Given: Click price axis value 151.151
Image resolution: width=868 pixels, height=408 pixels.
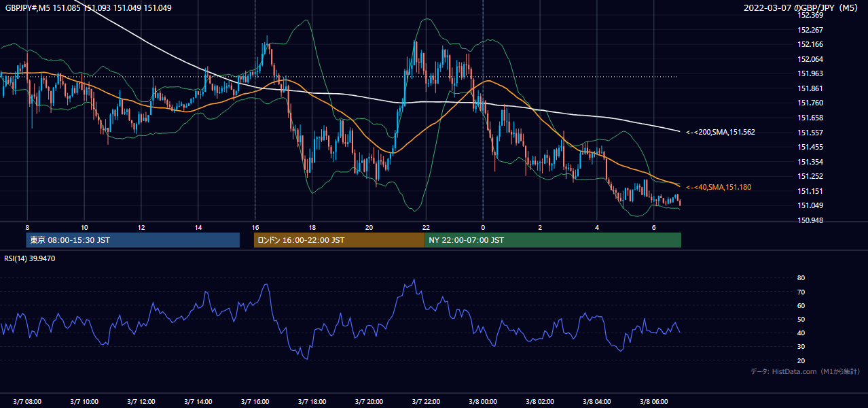Looking at the screenshot, I should click(x=810, y=191).
